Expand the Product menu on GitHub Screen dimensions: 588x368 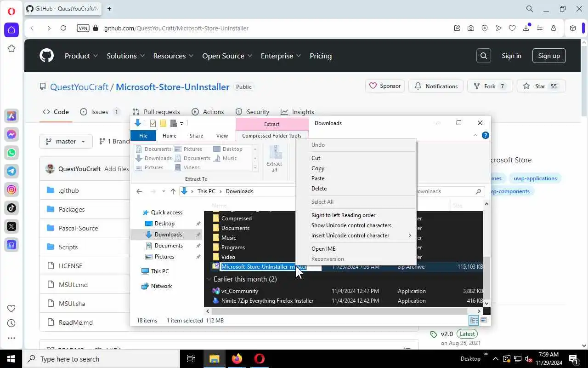[81, 56]
